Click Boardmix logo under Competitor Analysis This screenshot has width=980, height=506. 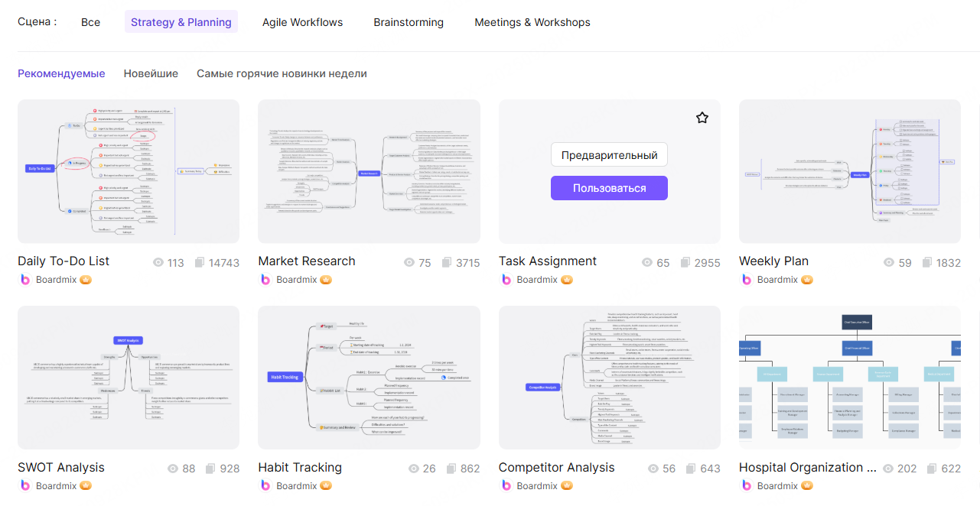506,486
